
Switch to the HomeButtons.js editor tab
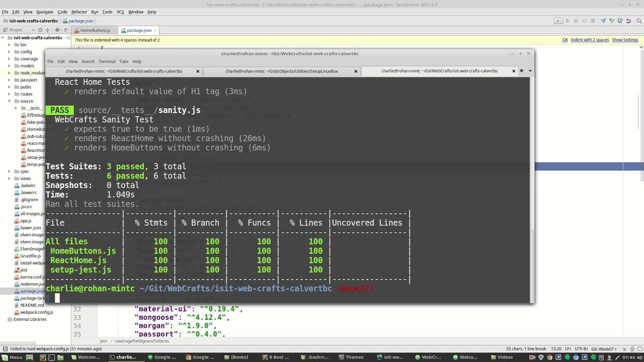pyautogui.click(x=95, y=30)
